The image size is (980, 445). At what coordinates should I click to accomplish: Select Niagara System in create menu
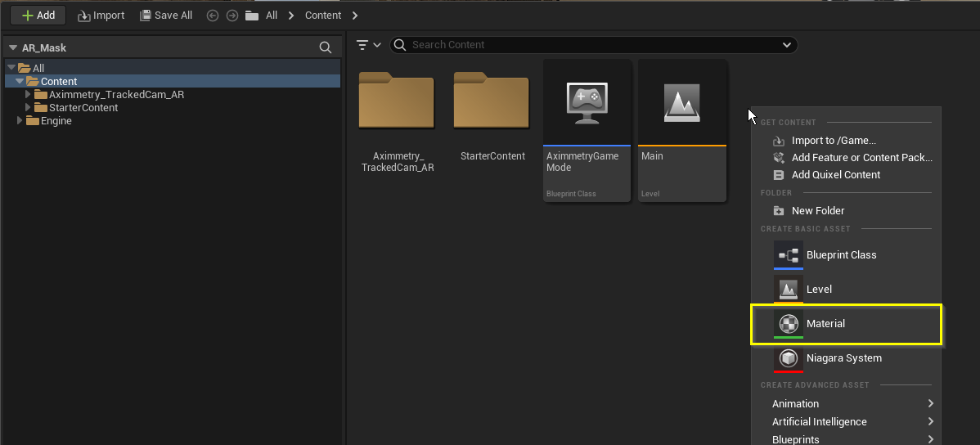[x=843, y=358]
